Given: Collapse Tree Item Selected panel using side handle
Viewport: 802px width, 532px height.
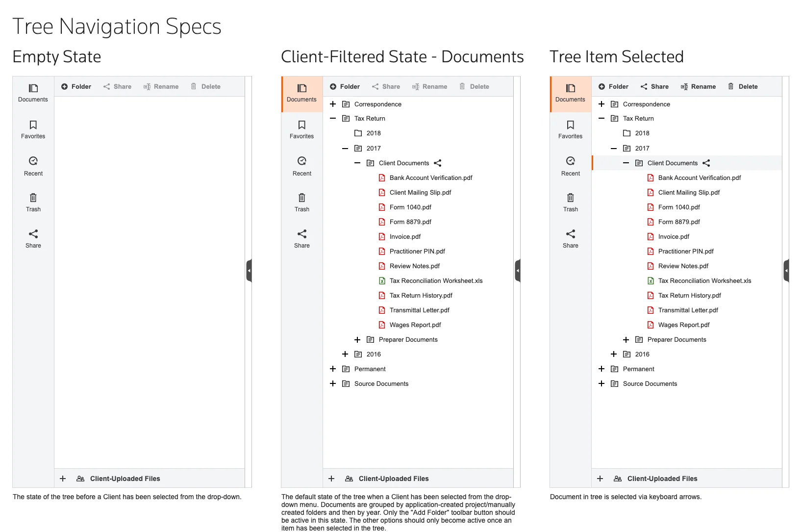Looking at the screenshot, I should [786, 271].
